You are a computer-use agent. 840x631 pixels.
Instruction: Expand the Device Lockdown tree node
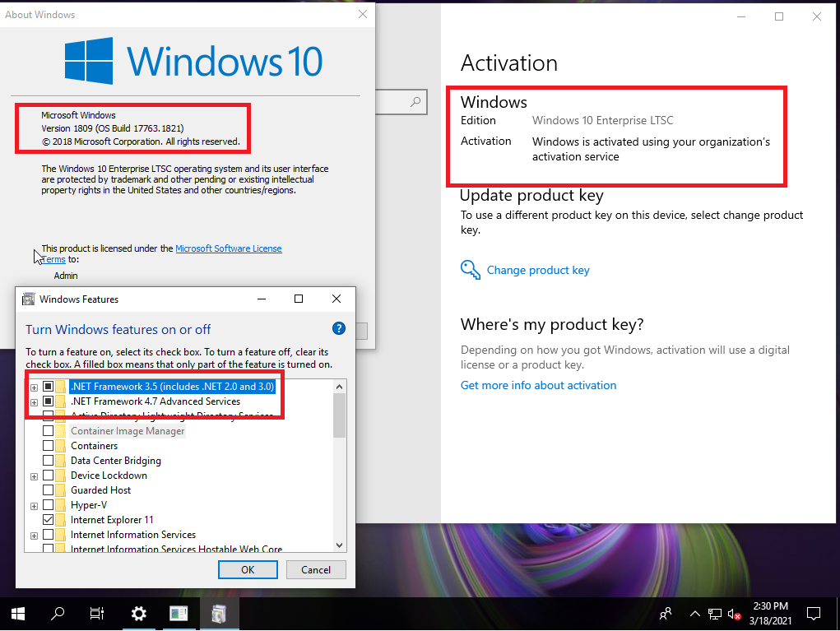[35, 476]
